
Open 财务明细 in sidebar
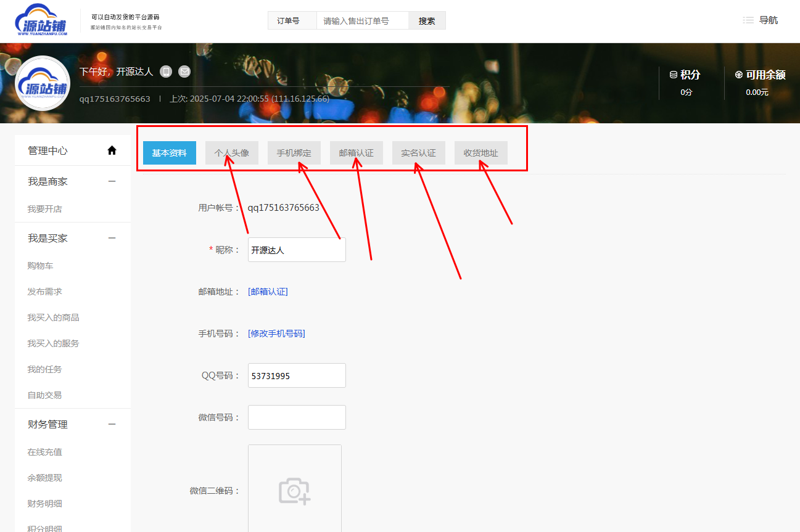[x=44, y=504]
